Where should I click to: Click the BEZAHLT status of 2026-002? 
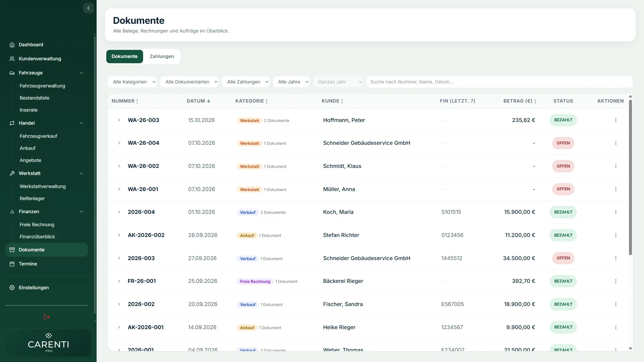coord(563,304)
